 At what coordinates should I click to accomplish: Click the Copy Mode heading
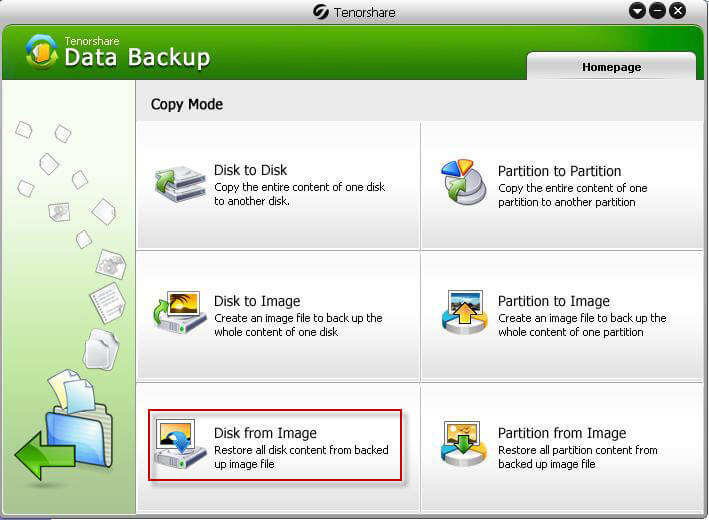(x=187, y=104)
